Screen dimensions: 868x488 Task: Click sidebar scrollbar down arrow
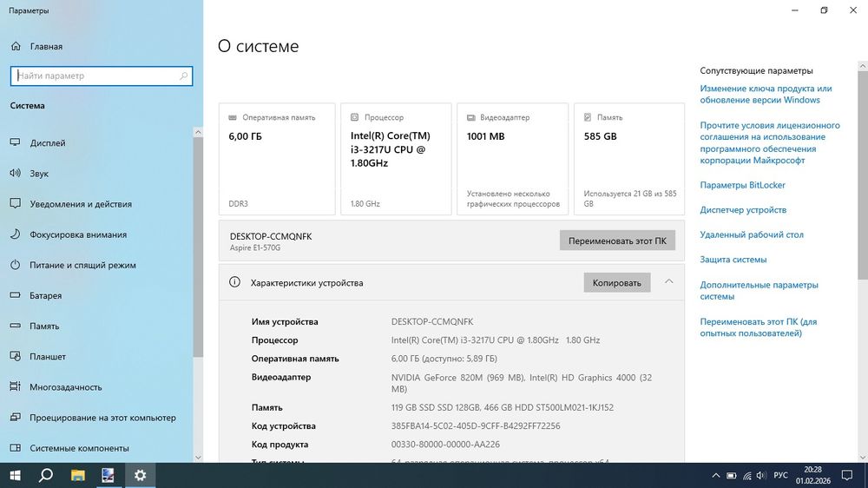coord(198,458)
